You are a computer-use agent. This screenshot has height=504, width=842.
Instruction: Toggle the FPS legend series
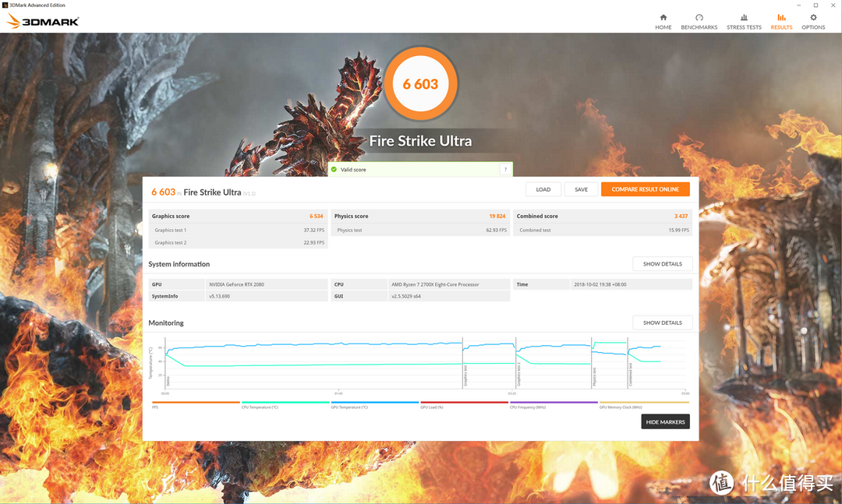pyautogui.click(x=196, y=405)
